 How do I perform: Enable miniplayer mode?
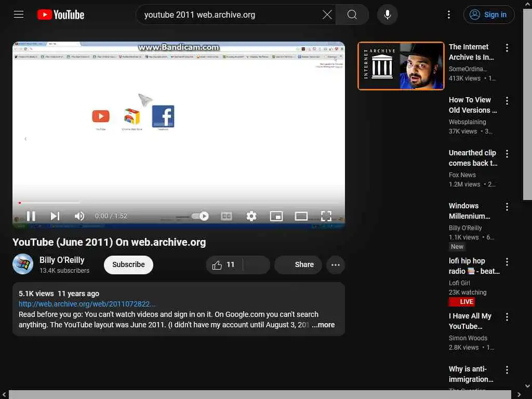click(x=276, y=216)
